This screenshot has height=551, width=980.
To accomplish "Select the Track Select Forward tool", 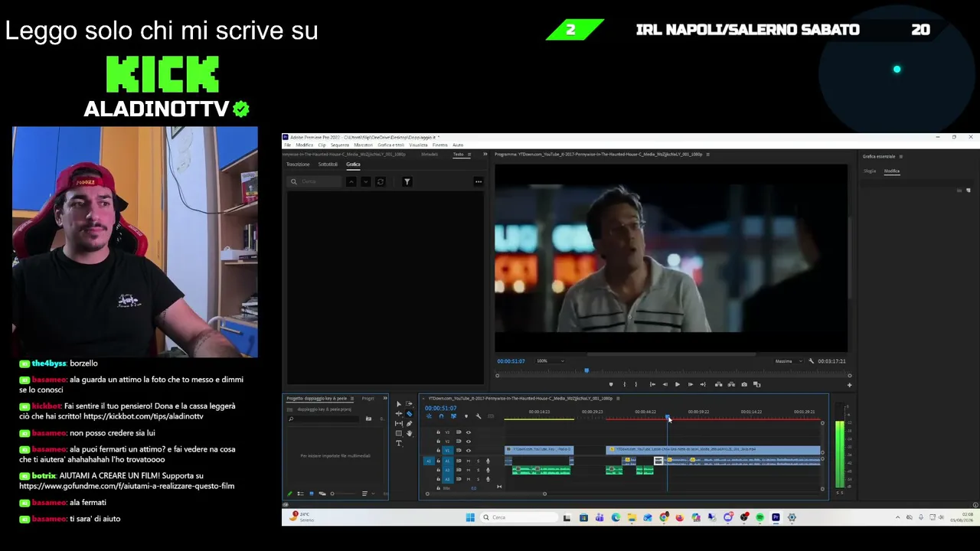I will point(409,404).
